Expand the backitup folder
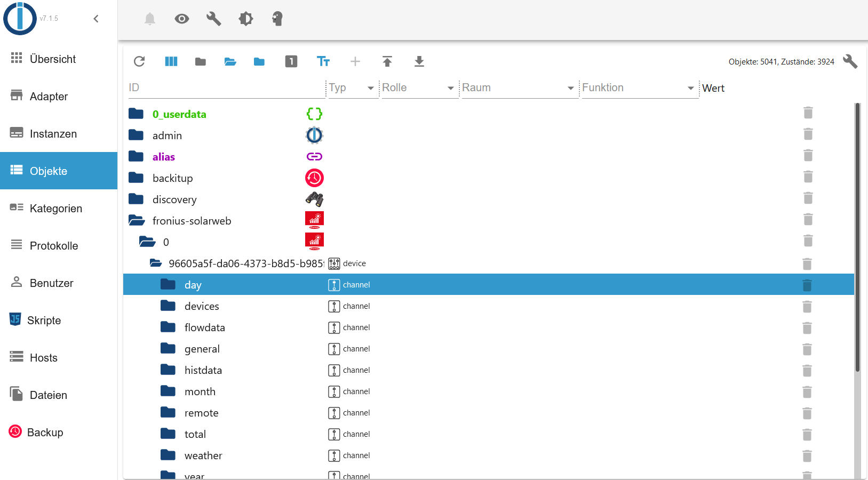Viewport: 868px width, 480px height. pyautogui.click(x=136, y=178)
